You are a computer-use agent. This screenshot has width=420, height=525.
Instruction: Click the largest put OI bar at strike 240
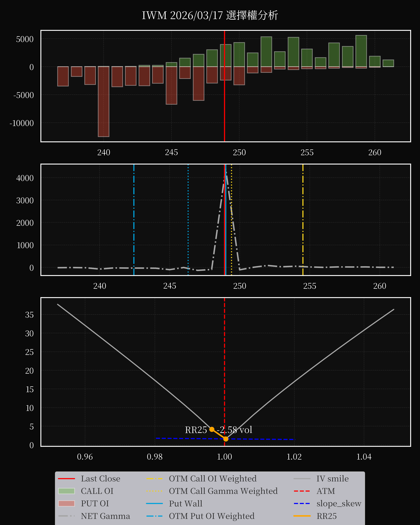click(103, 101)
